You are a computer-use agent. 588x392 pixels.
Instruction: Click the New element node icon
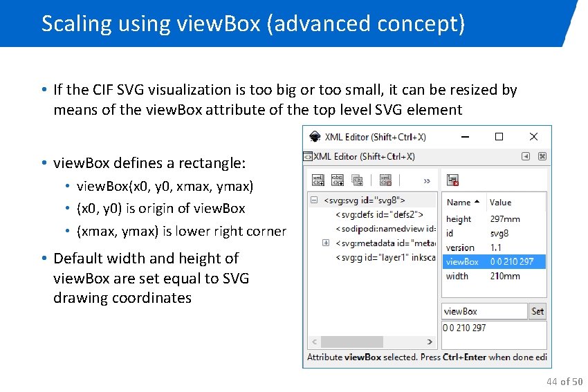318,180
